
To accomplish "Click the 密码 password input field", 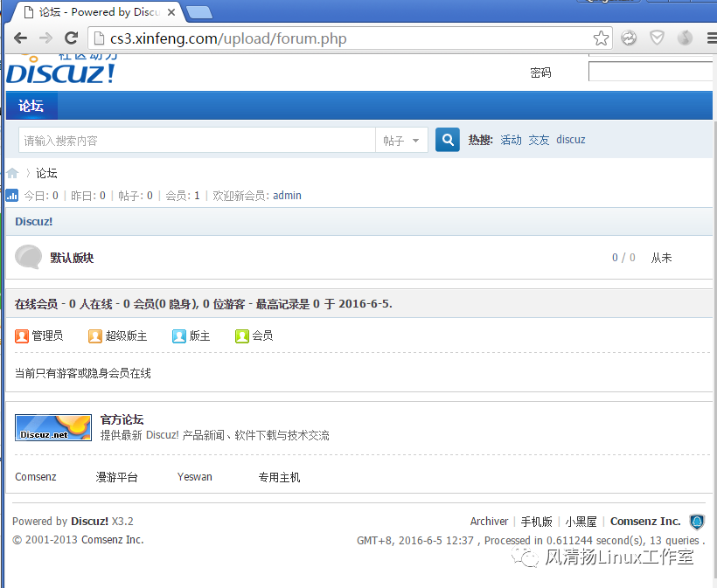I will (x=651, y=72).
